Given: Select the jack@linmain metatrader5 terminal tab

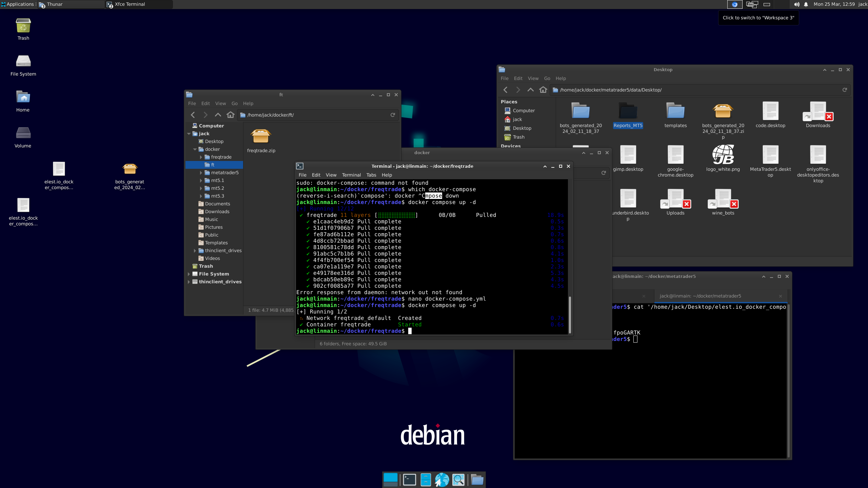Looking at the screenshot, I should pyautogui.click(x=700, y=296).
